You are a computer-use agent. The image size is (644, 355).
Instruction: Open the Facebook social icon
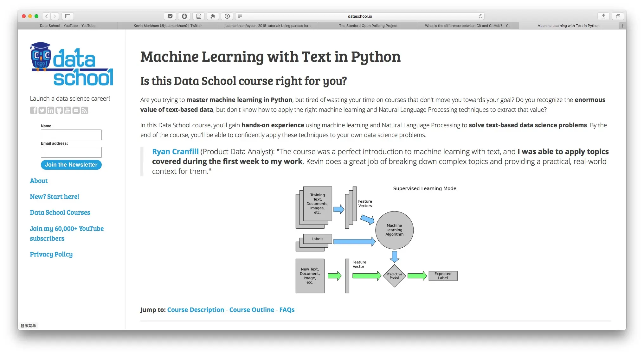click(34, 110)
